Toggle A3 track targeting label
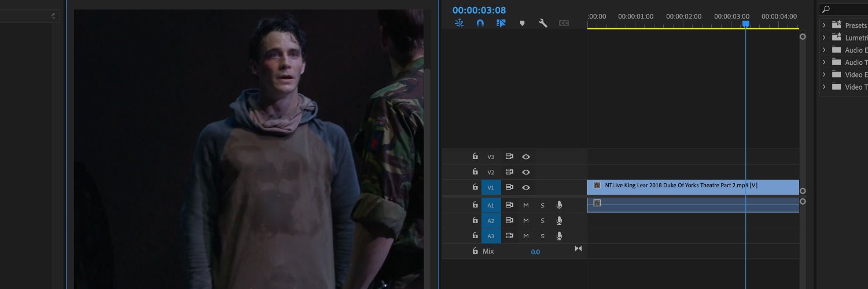The image size is (868, 289). pos(491,236)
